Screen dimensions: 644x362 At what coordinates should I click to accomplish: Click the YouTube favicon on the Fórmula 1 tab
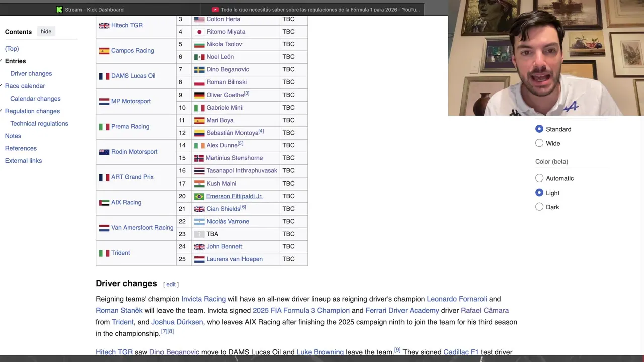pos(215,9)
